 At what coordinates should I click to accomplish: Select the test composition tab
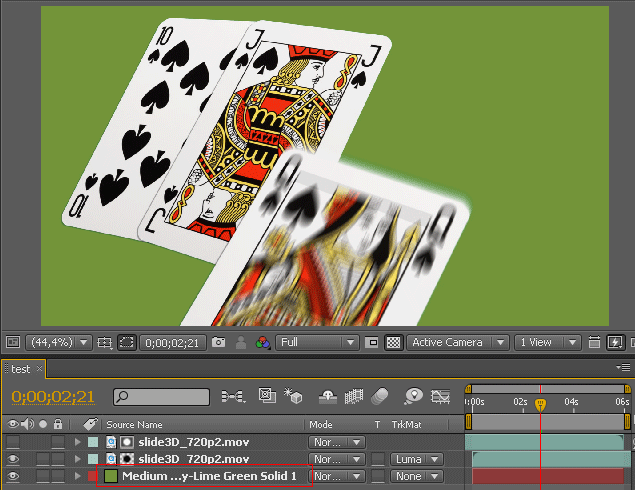pos(20,369)
